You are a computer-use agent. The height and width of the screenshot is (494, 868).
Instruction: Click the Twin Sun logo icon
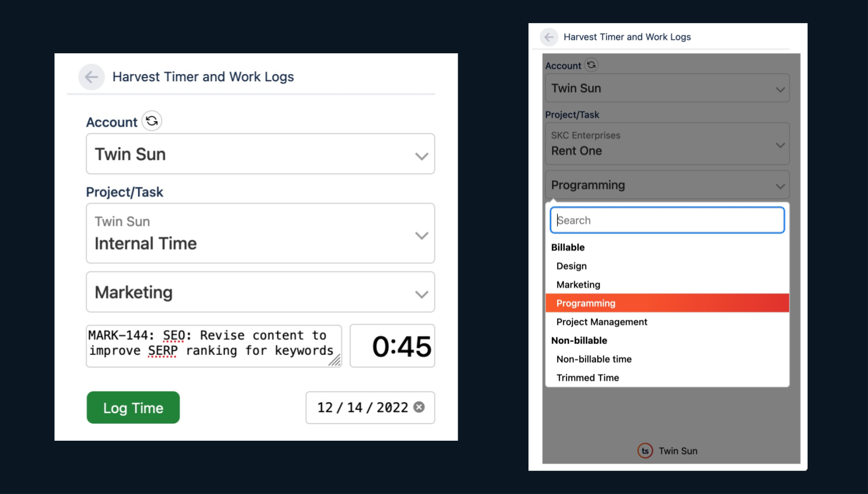coord(645,451)
